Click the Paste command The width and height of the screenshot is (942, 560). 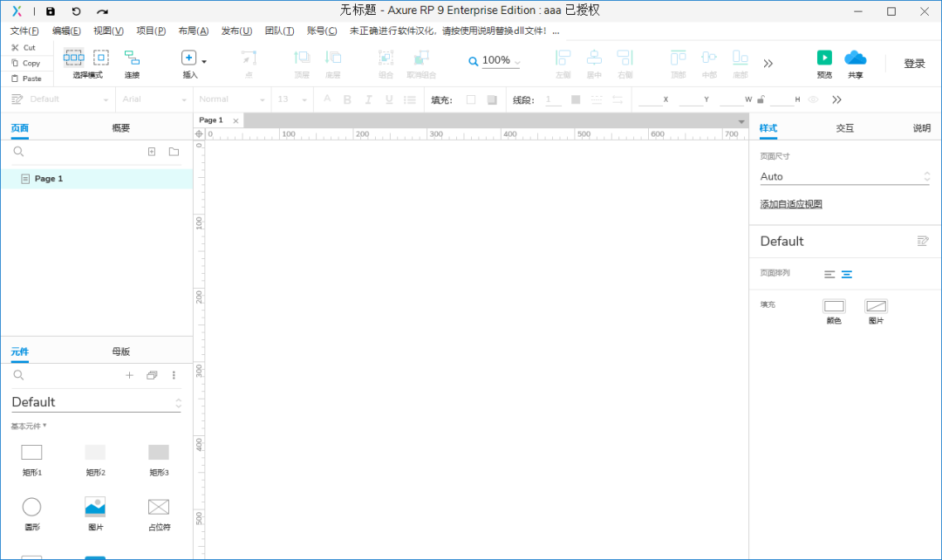pyautogui.click(x=26, y=79)
